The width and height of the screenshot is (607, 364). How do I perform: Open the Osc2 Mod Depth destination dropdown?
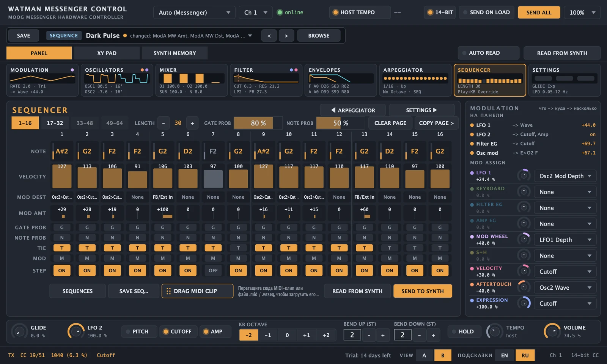(x=565, y=176)
